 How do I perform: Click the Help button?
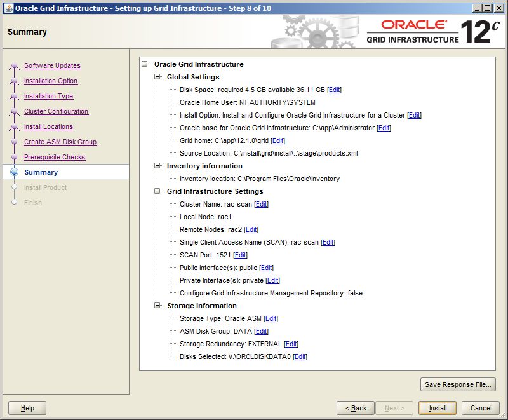tap(27, 408)
